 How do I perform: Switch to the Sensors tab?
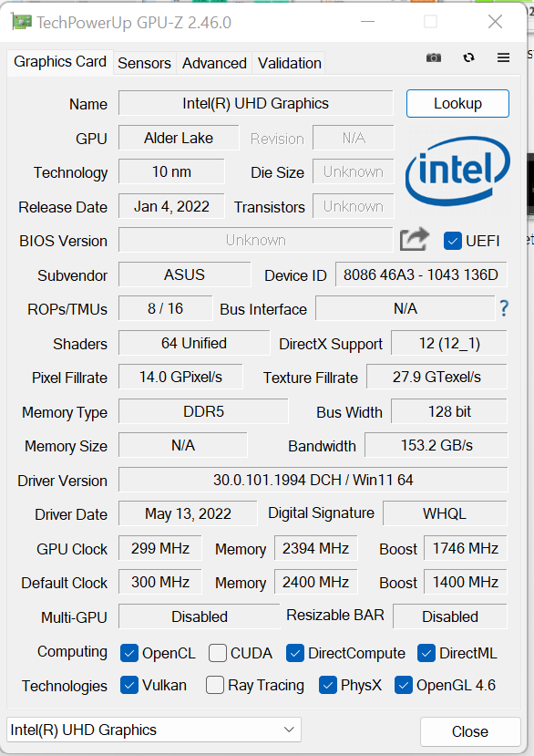click(144, 63)
